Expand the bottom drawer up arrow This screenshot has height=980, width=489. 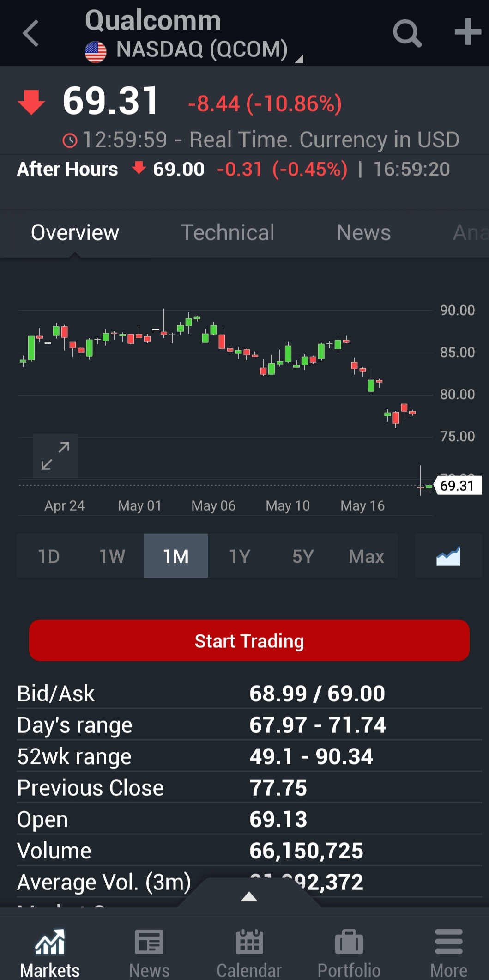pyautogui.click(x=249, y=897)
